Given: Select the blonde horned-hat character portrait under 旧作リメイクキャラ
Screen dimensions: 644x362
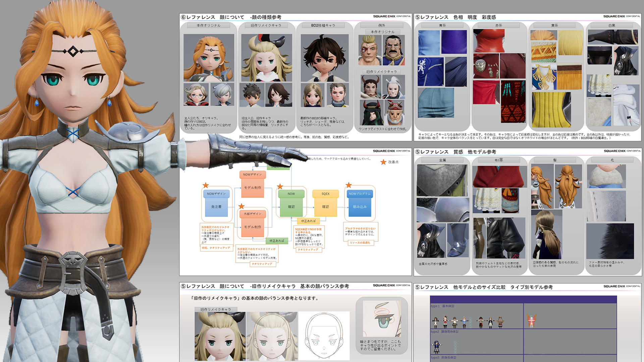Looking at the screenshot, I should click(267, 58).
